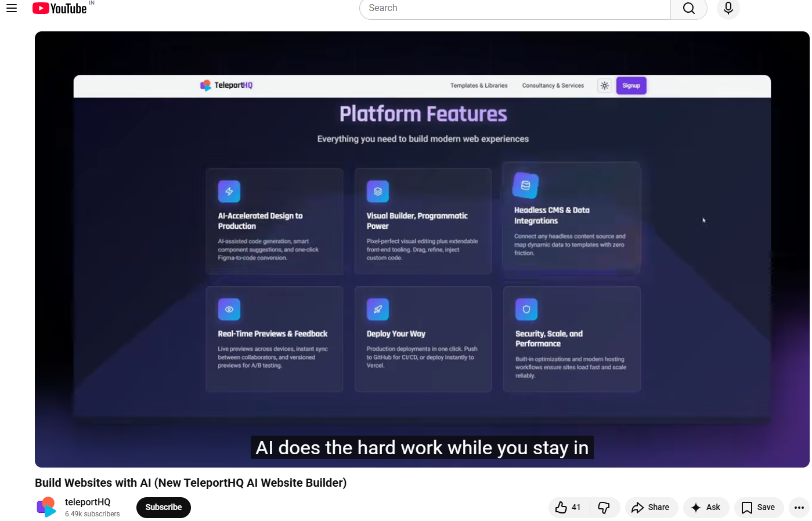The width and height of the screenshot is (812, 521).
Task: Click 'Everything you need to build' subtitle
Action: (x=423, y=139)
